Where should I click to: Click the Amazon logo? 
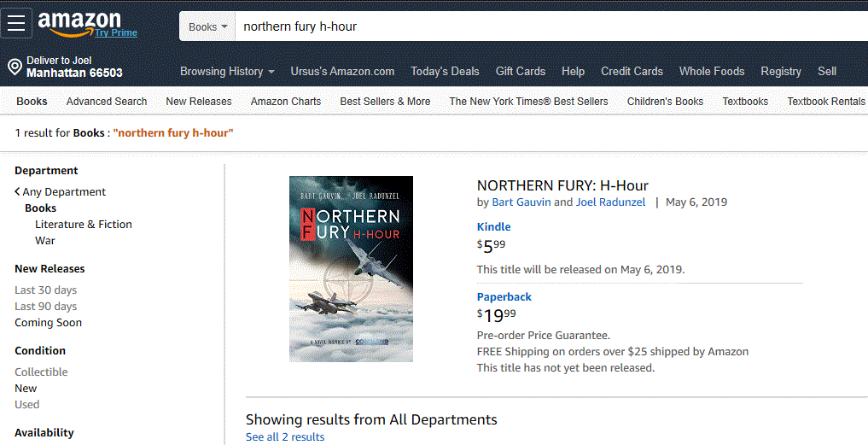pos(79,23)
